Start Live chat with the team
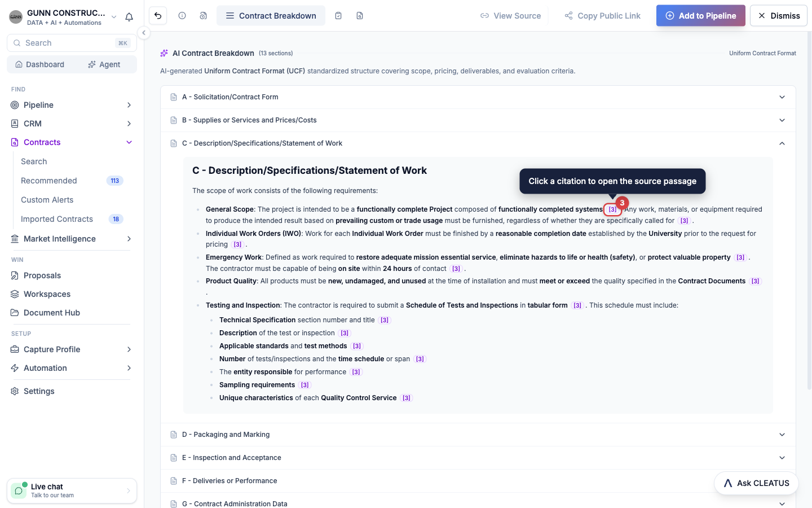The height and width of the screenshot is (508, 812). 72,491
